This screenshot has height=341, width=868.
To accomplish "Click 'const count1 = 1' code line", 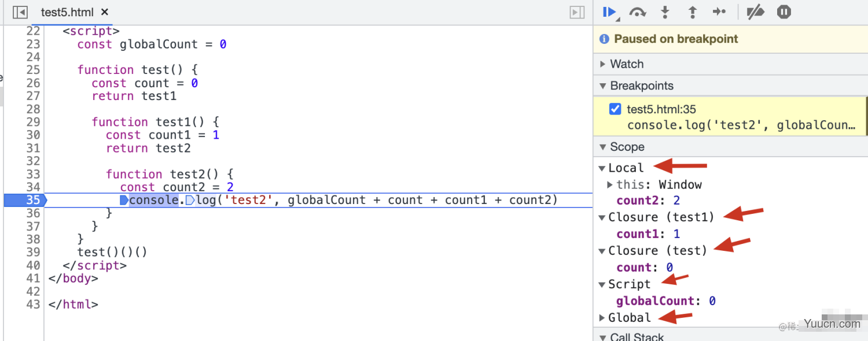I will (163, 135).
